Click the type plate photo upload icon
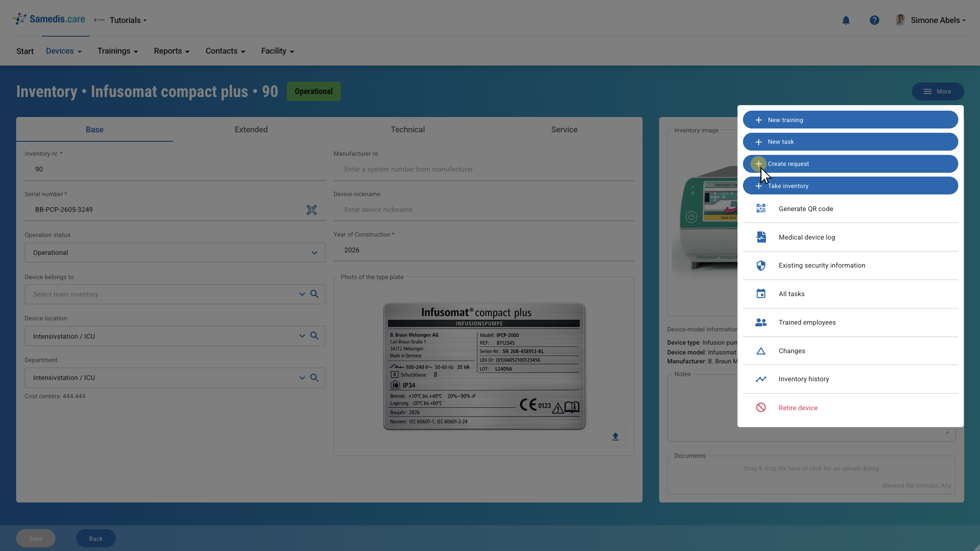Screen dimensions: 980x551 pos(615,437)
